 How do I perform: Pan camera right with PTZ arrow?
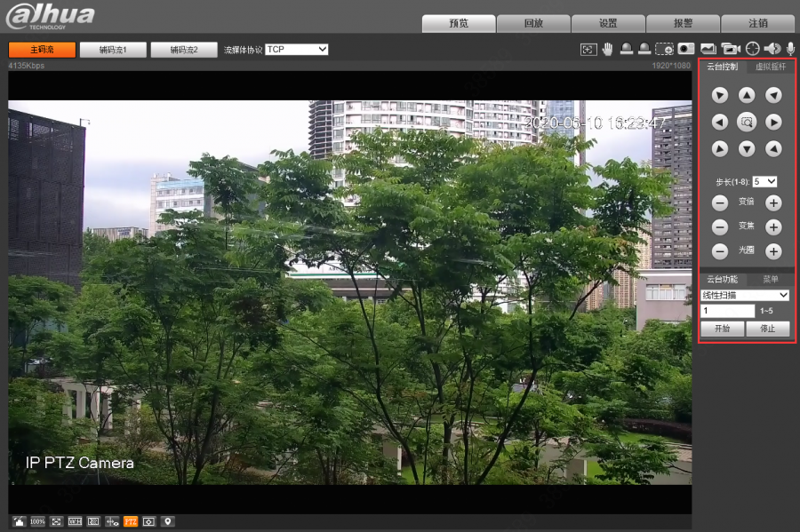pyautogui.click(x=773, y=123)
